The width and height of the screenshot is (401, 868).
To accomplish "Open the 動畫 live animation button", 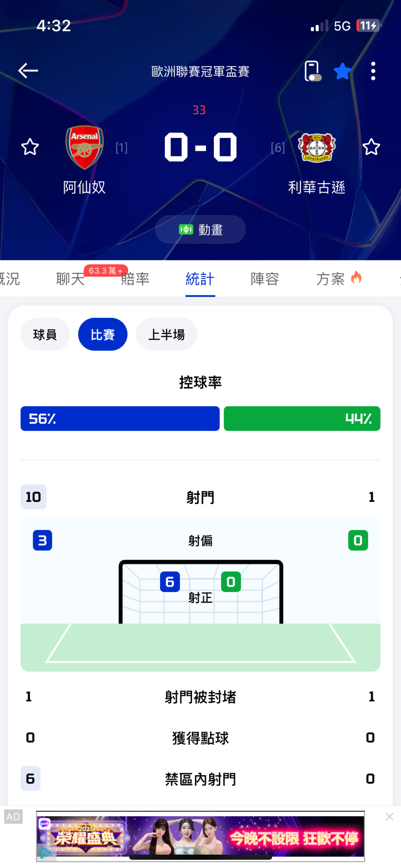I will 200,230.
